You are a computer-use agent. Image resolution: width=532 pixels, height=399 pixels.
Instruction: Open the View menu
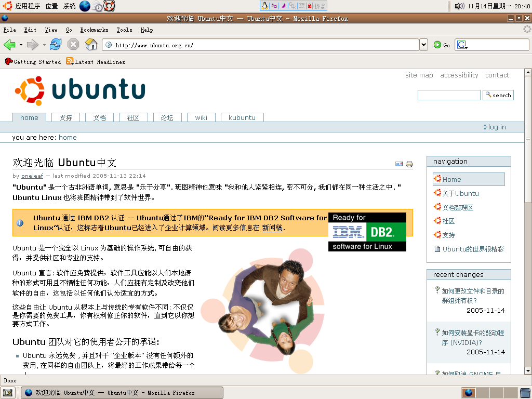point(51,30)
